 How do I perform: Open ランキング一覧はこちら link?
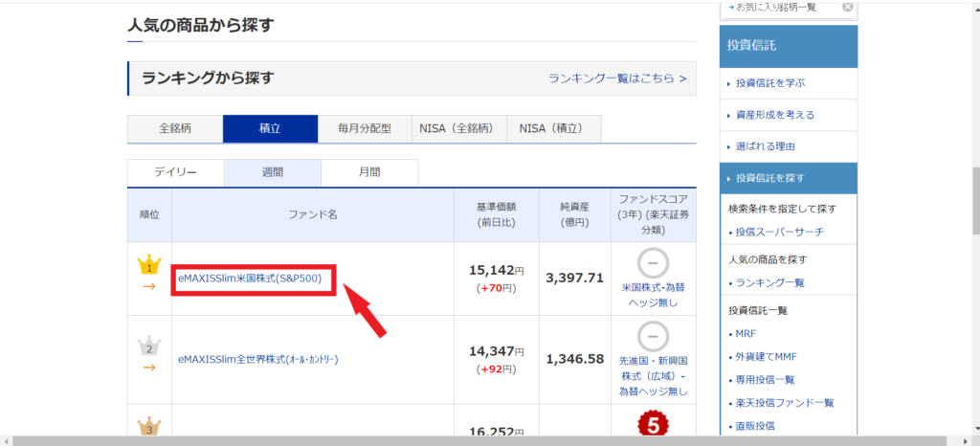point(617,78)
